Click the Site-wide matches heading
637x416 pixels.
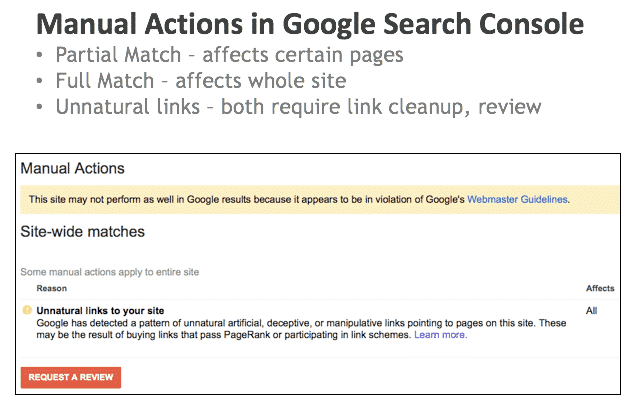[x=82, y=232]
